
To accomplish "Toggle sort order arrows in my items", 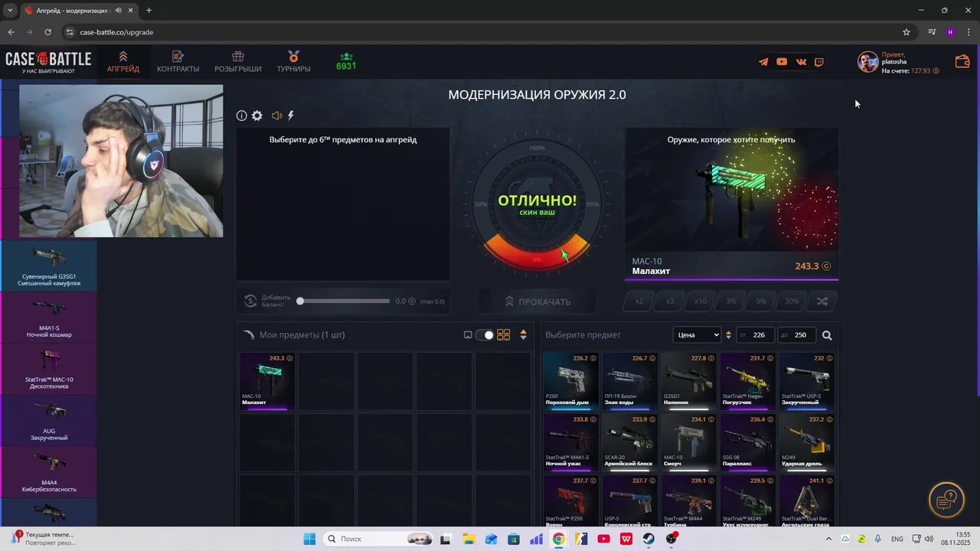I will [524, 335].
